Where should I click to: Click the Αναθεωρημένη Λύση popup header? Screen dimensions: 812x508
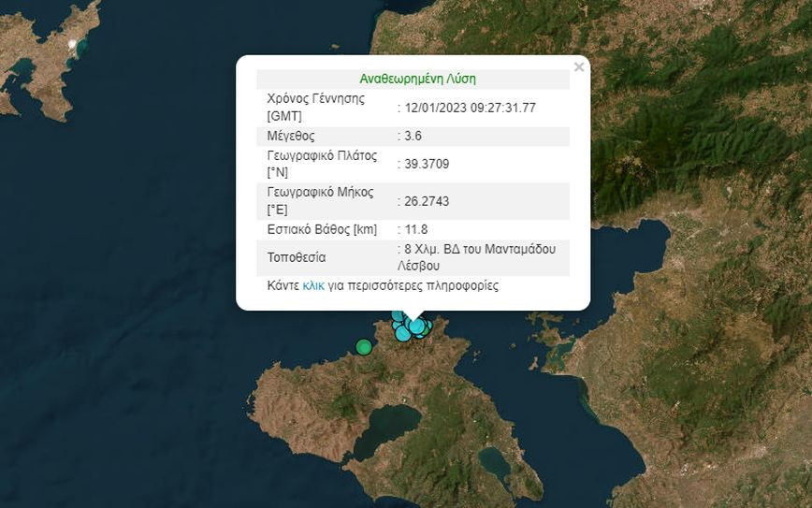pos(417,80)
